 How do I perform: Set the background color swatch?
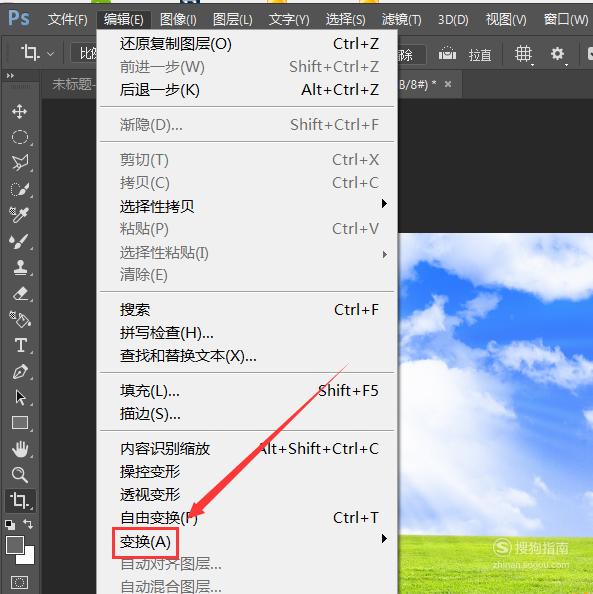29,557
